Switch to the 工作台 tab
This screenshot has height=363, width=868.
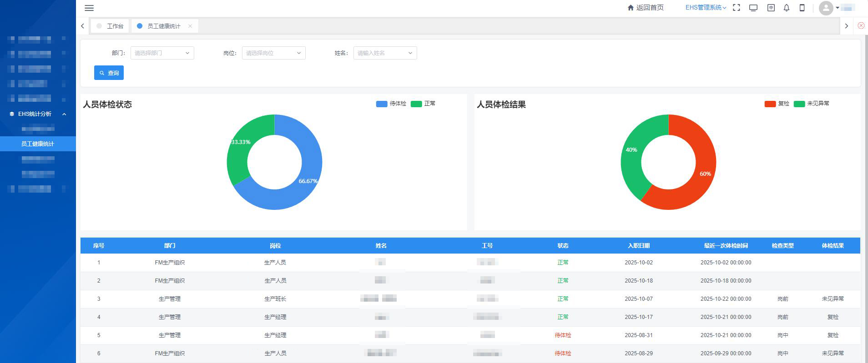click(110, 26)
